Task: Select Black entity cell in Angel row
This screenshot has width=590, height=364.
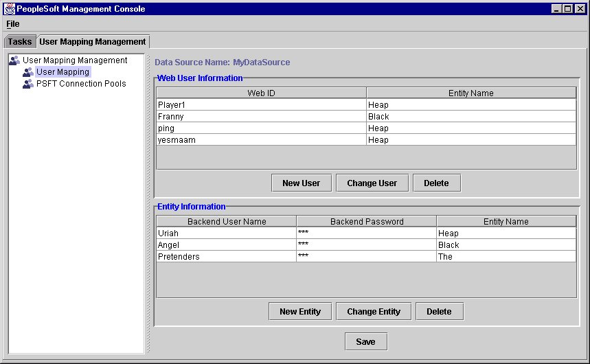Action: tap(506, 244)
